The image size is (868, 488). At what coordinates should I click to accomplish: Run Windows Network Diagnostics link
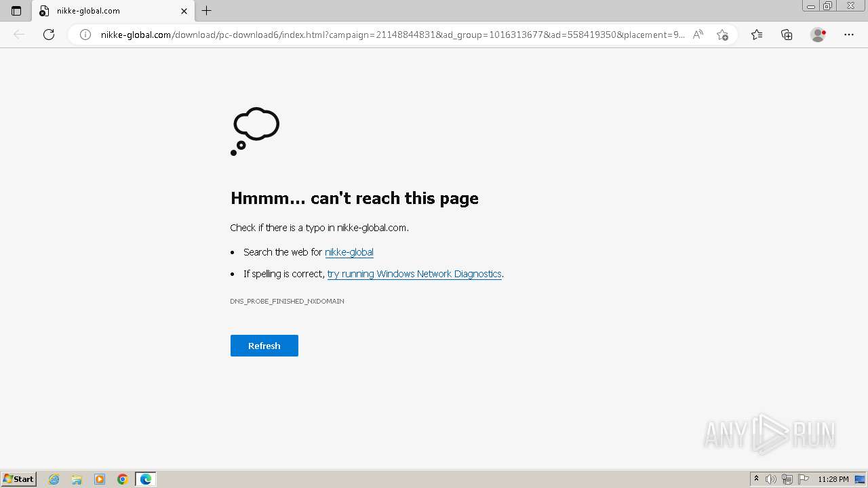(414, 274)
